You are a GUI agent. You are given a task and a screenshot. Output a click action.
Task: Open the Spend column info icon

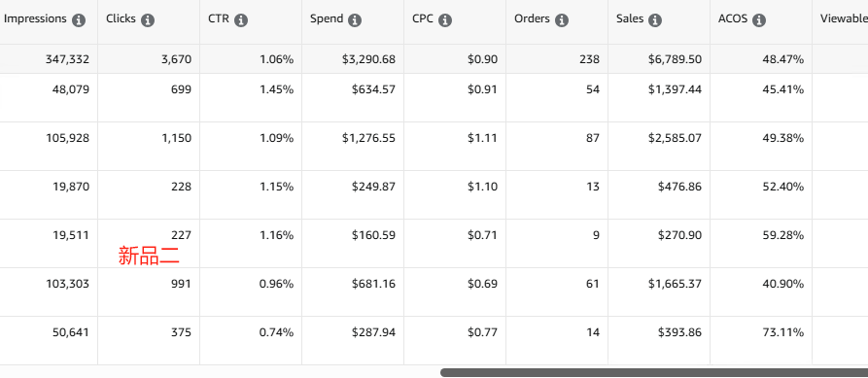click(355, 20)
